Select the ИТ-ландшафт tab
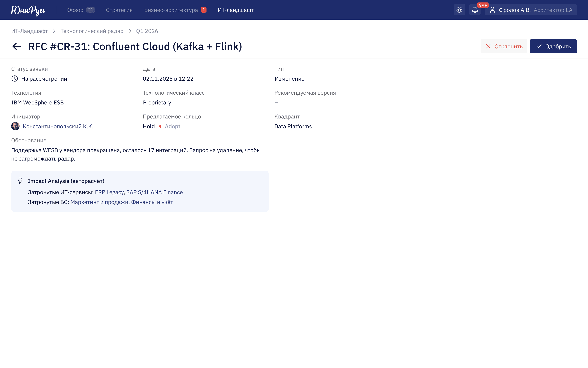This screenshot has width=588, height=368. click(236, 10)
